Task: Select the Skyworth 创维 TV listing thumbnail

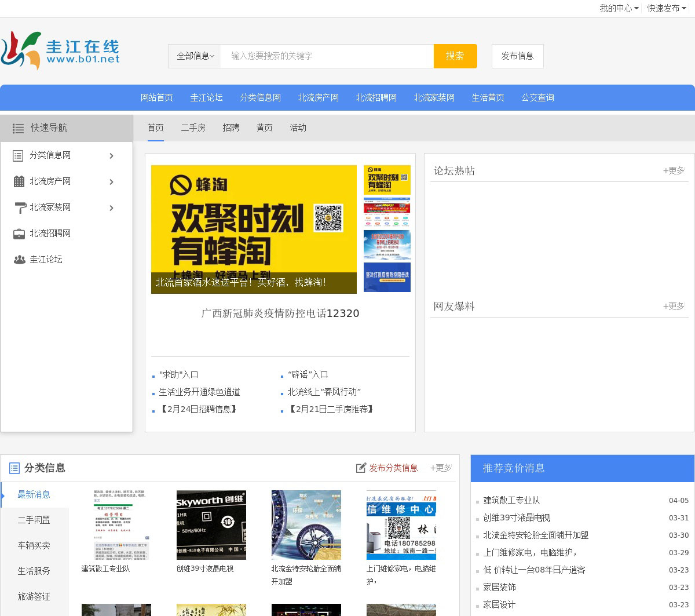Action: 211,525
